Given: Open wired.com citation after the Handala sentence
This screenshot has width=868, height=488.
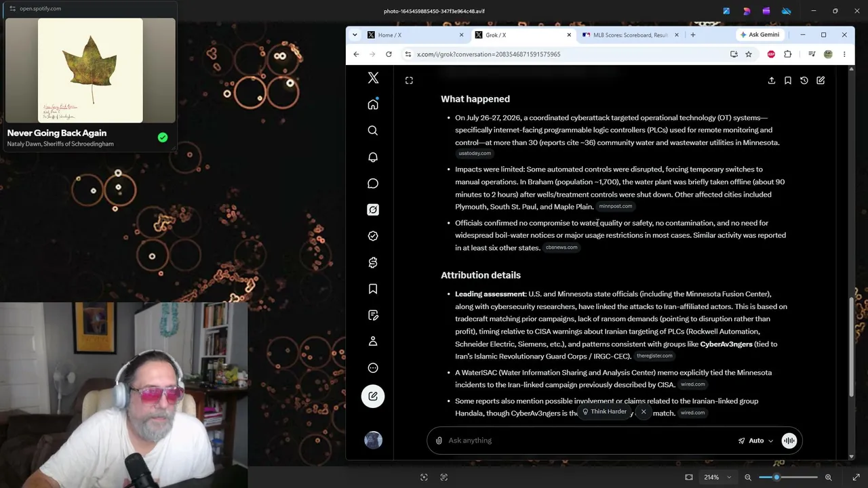Looking at the screenshot, I should (693, 413).
